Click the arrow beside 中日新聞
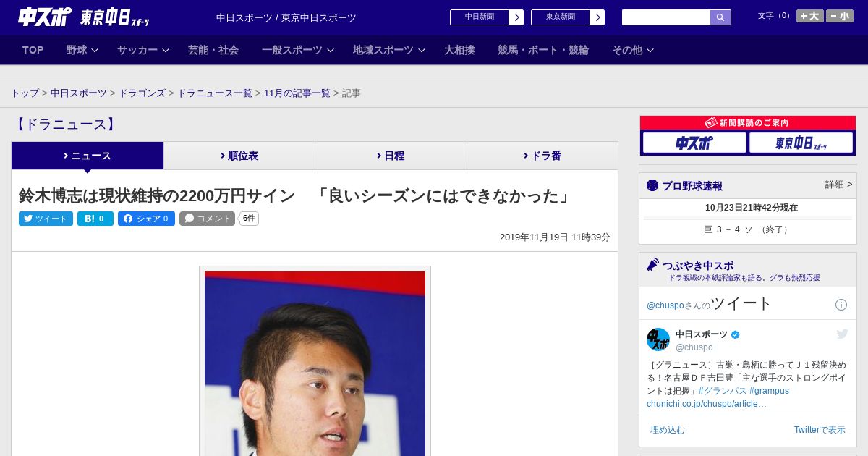Viewport: 868px width, 456px height. coord(516,17)
